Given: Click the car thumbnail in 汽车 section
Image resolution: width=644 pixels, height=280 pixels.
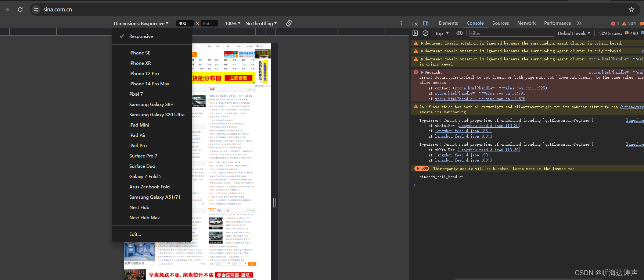Looking at the screenshot, I should click(216, 223).
